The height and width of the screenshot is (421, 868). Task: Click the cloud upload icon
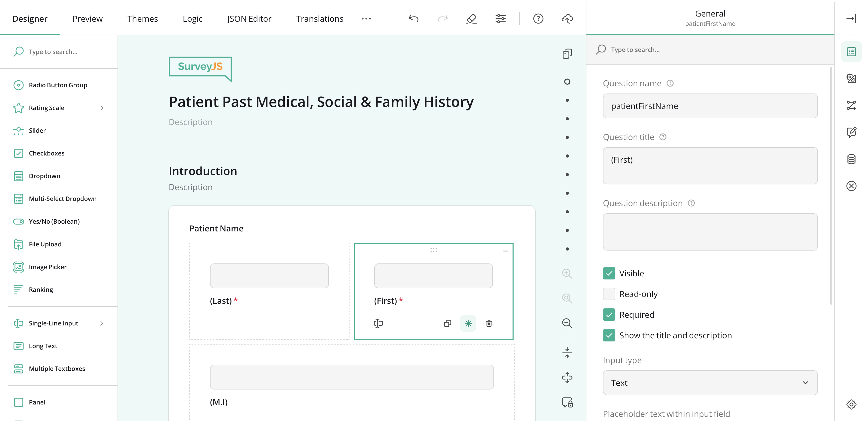tap(567, 19)
